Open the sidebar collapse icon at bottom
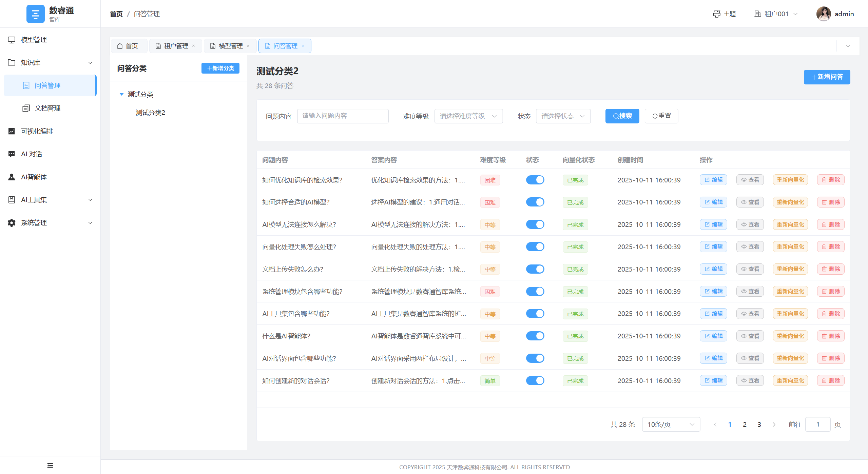This screenshot has height=474, width=868. [50, 465]
